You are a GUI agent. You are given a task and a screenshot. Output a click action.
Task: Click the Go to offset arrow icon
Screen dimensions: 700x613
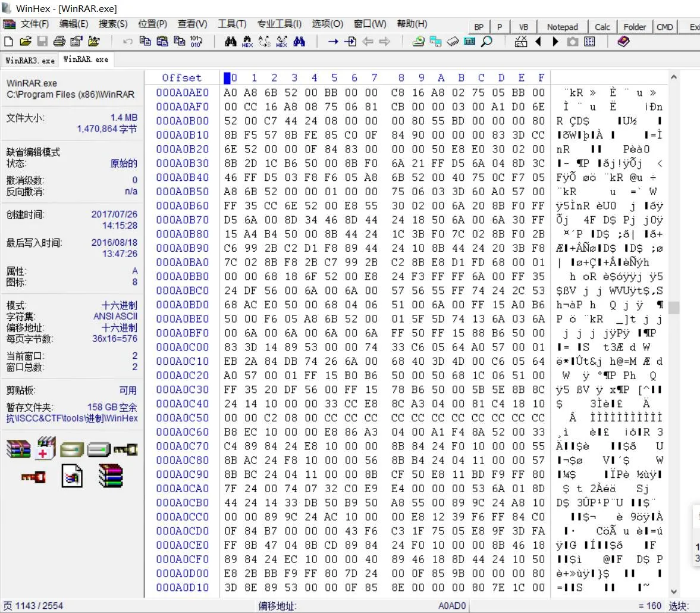coord(333,42)
